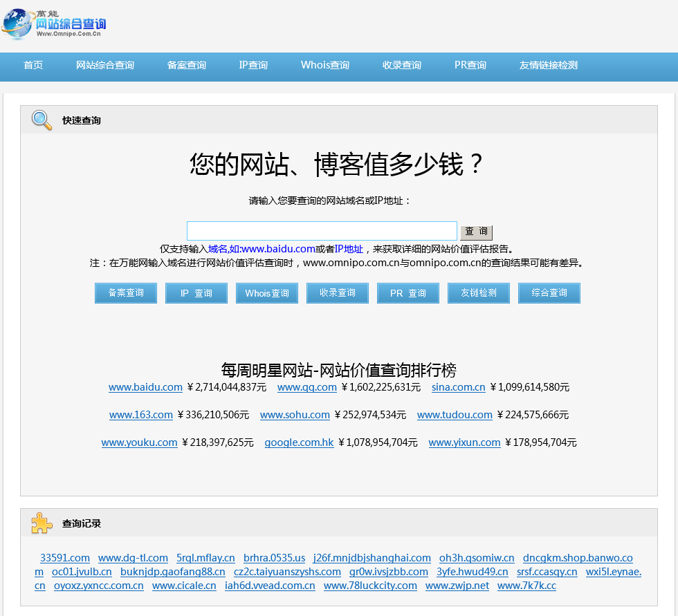Open the sina.com.cn ranking link
This screenshot has width=678, height=616.
click(x=458, y=387)
